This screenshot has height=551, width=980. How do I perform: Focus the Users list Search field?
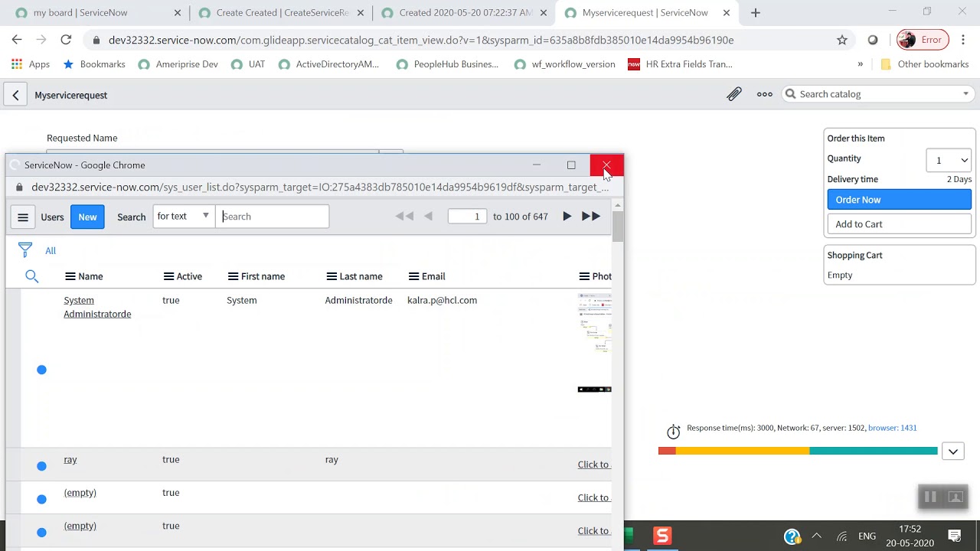(x=273, y=217)
